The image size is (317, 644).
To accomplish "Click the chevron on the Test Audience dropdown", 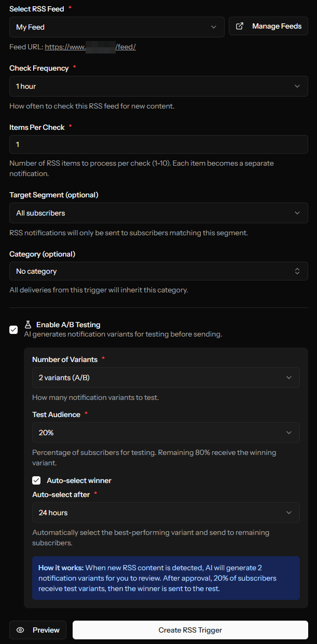I will pyautogui.click(x=288, y=433).
